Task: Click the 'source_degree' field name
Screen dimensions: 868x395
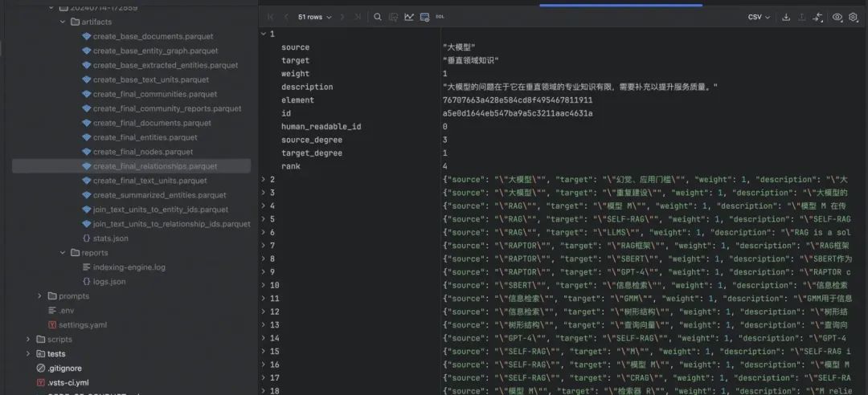Action: click(x=312, y=140)
